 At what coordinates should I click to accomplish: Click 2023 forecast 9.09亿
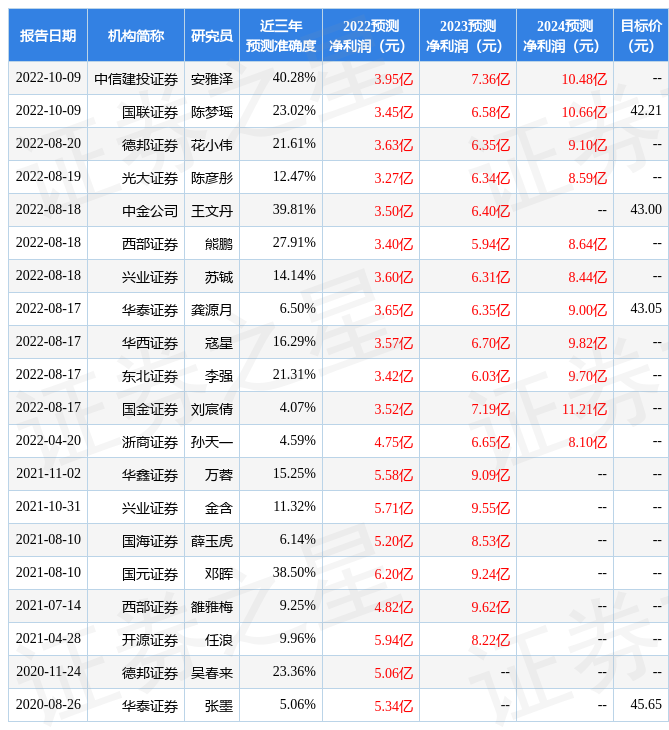tap(491, 476)
